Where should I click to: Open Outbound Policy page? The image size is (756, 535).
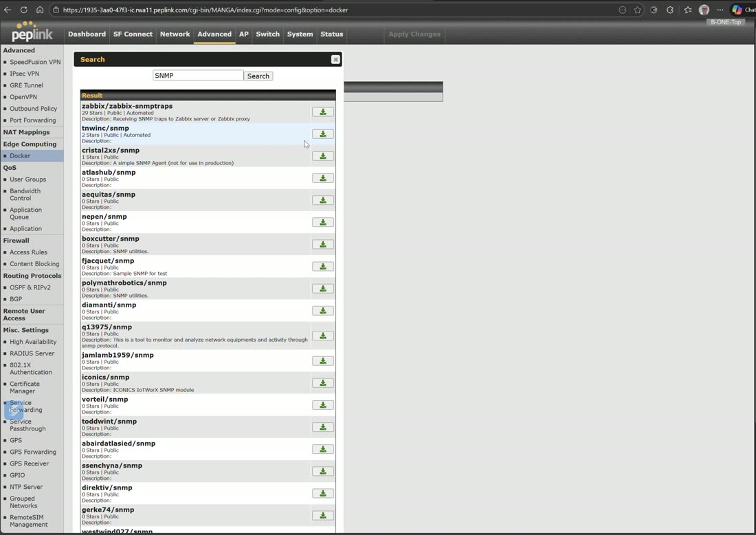(33, 109)
